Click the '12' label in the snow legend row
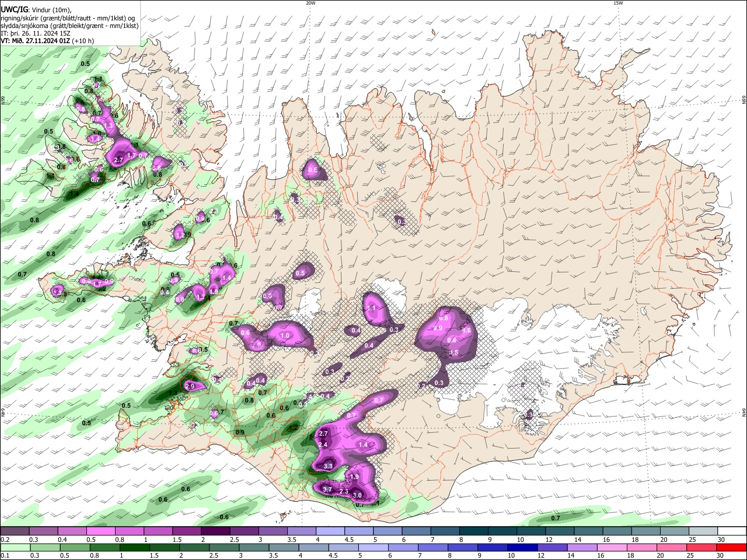Image resolution: width=747 pixels, height=560 pixels. click(x=549, y=540)
